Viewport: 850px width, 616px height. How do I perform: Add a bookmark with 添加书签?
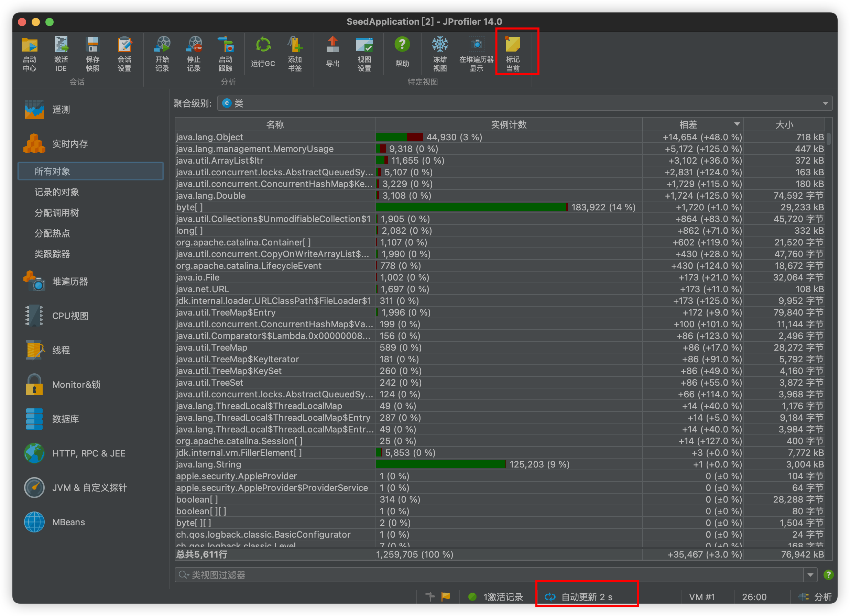[x=295, y=53]
